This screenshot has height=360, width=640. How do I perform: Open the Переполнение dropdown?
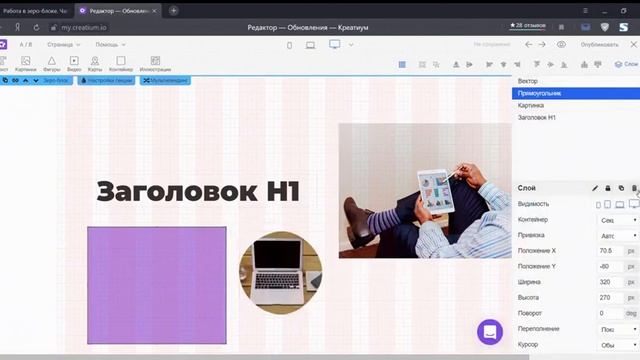pos(618,329)
